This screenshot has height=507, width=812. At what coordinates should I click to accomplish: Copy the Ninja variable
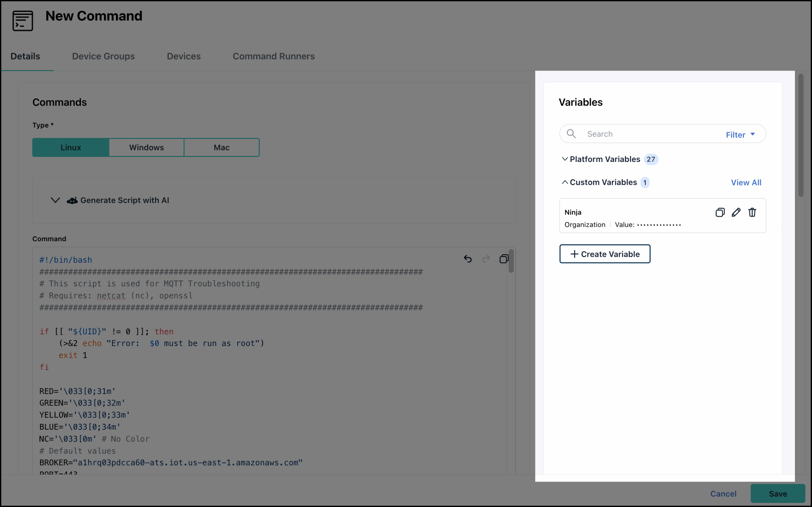(720, 212)
